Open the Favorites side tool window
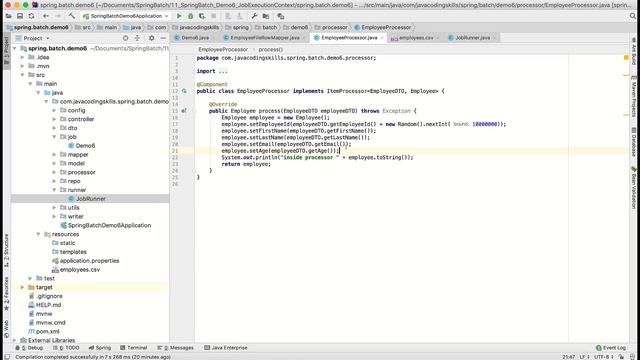The width and height of the screenshot is (640, 360). tap(6, 293)
